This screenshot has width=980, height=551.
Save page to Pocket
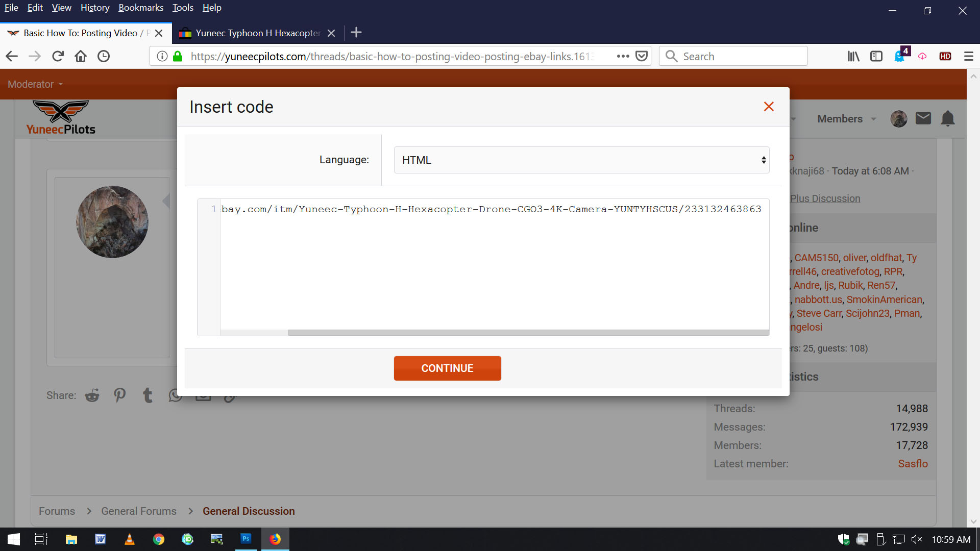click(642, 56)
